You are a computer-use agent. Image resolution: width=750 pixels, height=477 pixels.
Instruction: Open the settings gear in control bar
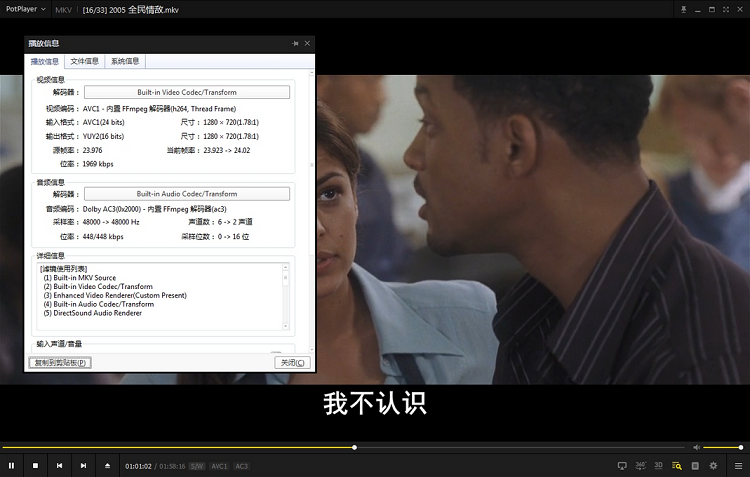[713, 465]
